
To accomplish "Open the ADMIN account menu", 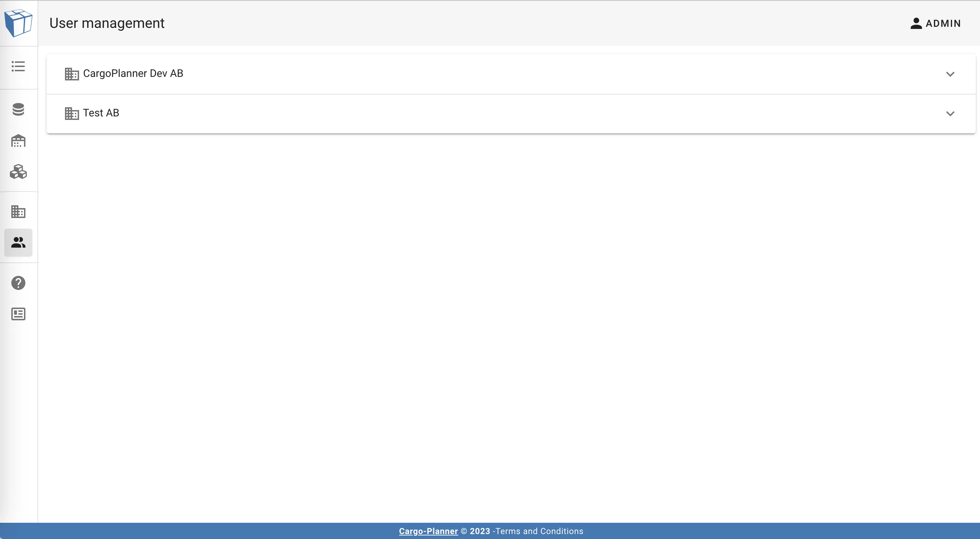I will coord(943,24).
